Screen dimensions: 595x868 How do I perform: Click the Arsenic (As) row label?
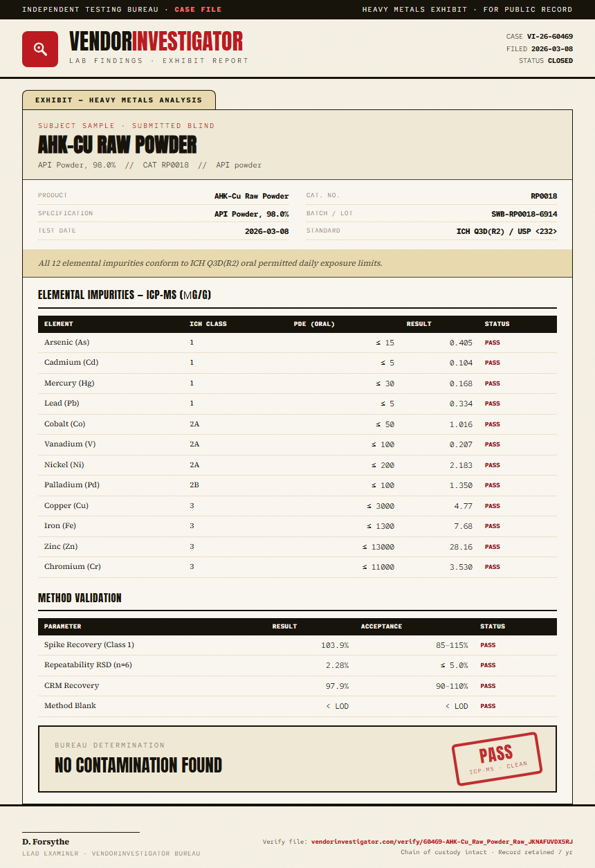pyautogui.click(x=67, y=343)
